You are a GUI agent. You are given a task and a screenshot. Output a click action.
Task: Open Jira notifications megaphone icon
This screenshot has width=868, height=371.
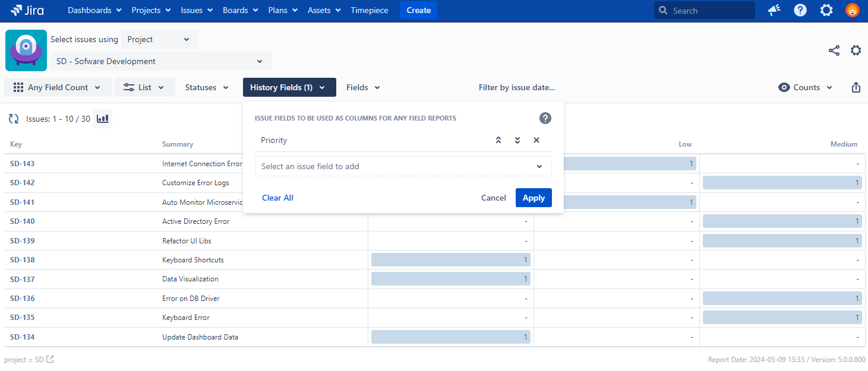click(x=774, y=10)
